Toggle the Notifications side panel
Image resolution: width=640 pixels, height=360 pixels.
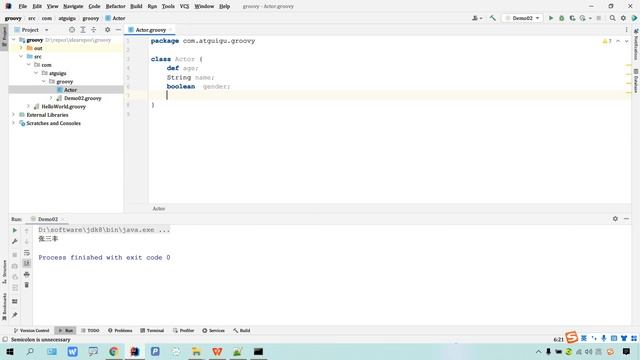(x=636, y=45)
